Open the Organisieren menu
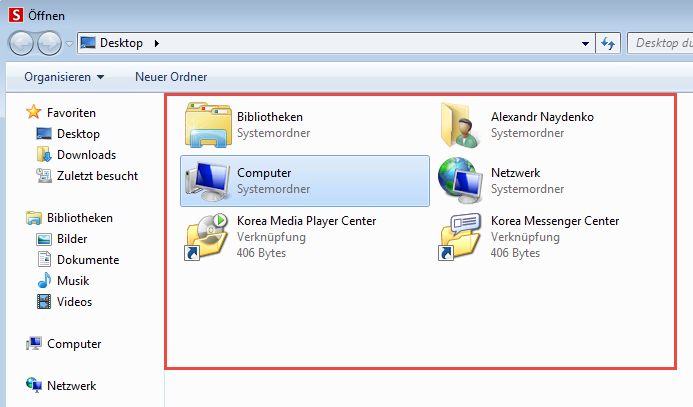Viewport: 693px width, 407px height. [64, 77]
